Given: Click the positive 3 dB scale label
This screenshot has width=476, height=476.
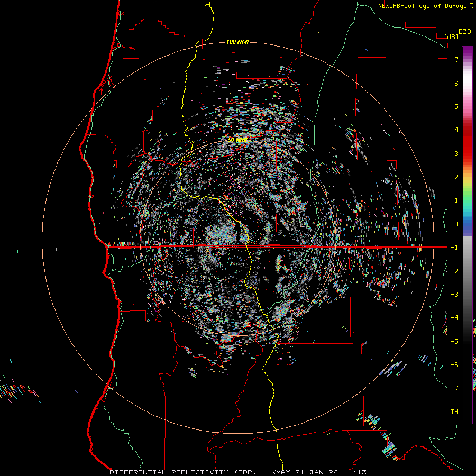Looking at the screenshot, I should tap(456, 153).
